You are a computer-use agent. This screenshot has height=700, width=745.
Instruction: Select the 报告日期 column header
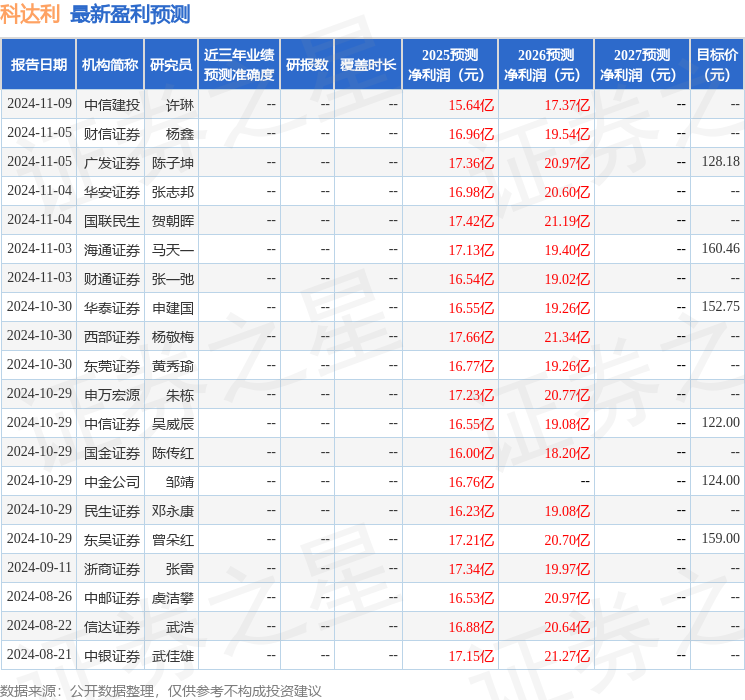point(39,64)
